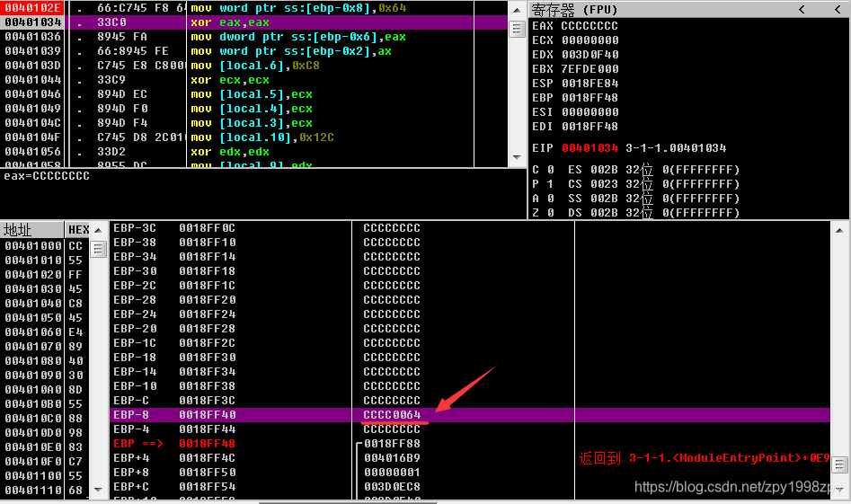The height and width of the screenshot is (504, 851).
Task: Click ESP register value 0018FE84
Action: pos(589,83)
